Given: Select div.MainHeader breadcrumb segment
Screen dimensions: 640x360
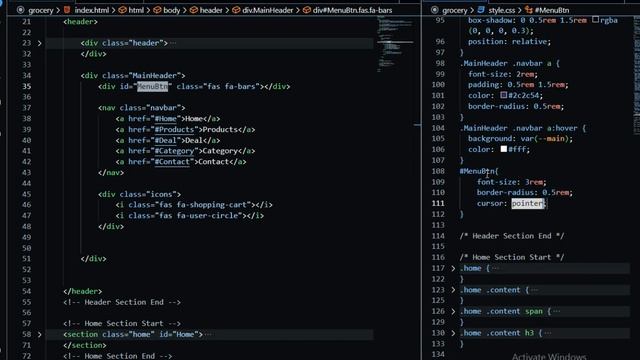Looking at the screenshot, I should point(268,10).
